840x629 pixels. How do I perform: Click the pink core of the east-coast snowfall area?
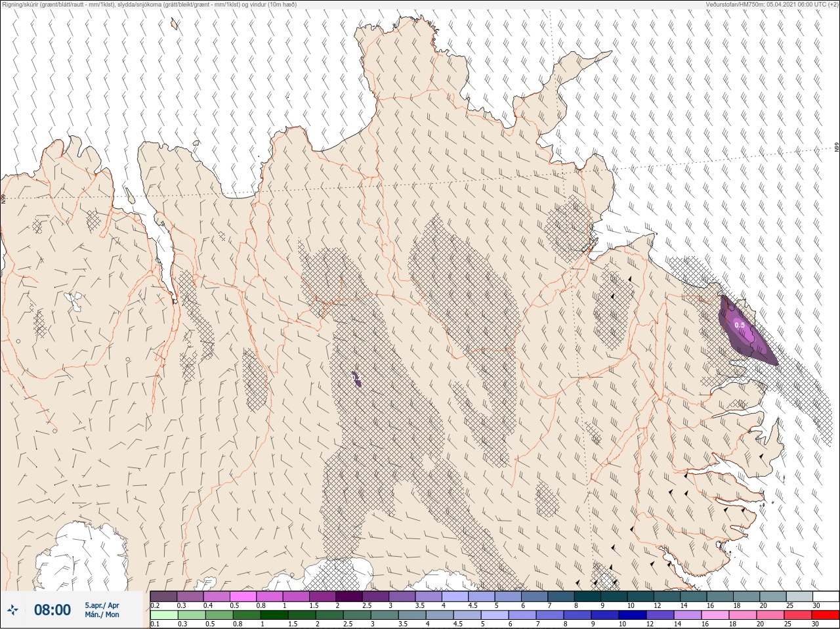tap(745, 332)
